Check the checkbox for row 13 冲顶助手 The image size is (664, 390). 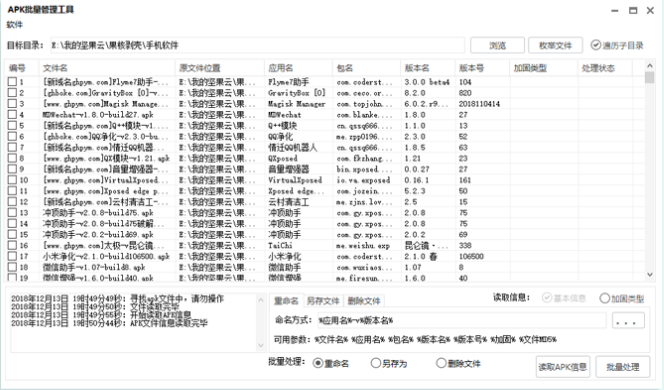[12, 213]
